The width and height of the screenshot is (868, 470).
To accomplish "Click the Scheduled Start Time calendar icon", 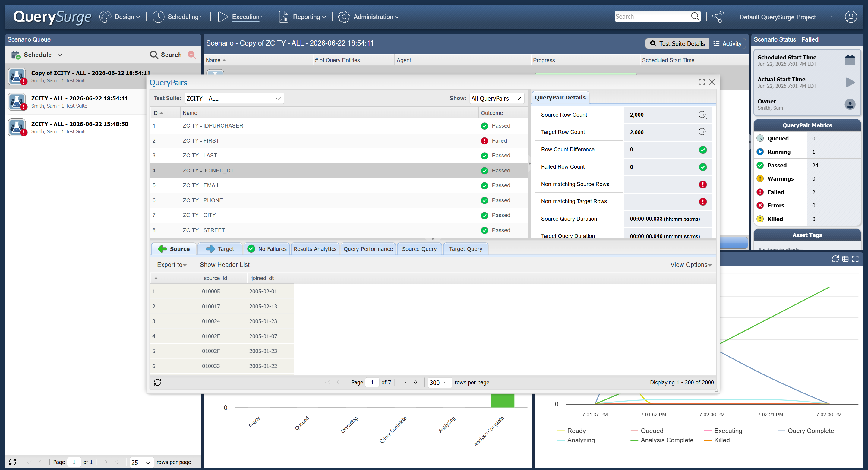I will pyautogui.click(x=850, y=60).
